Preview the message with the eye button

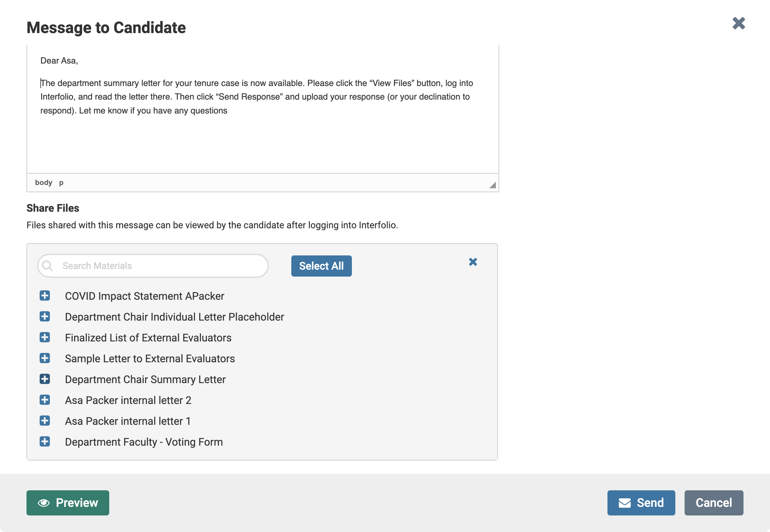pos(68,503)
